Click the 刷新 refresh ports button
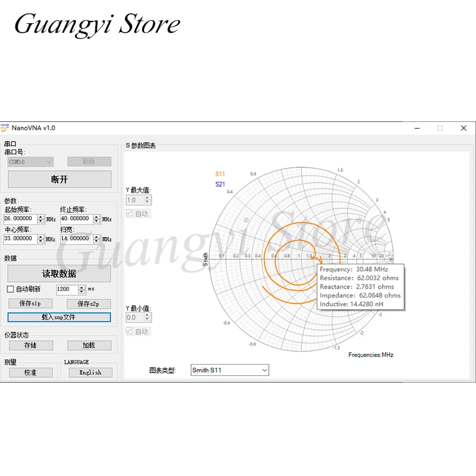476x476 pixels. point(89,161)
